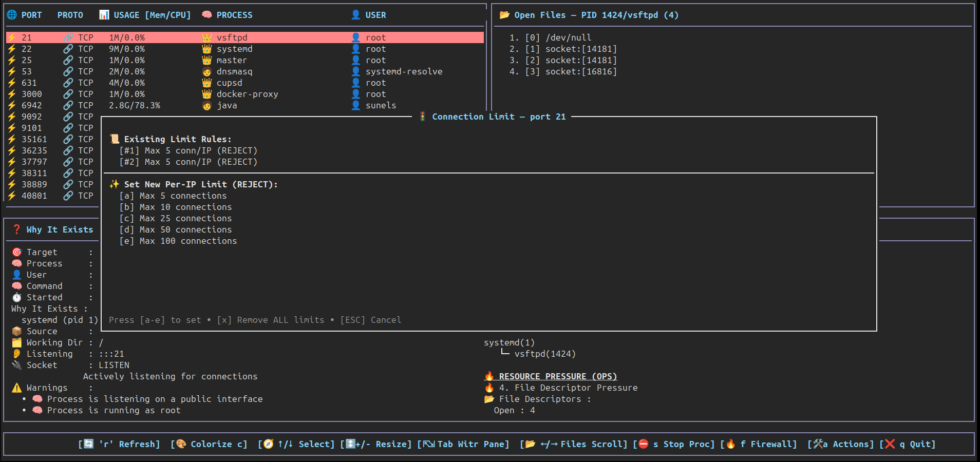
Task: Select option [a] Max 5 connections
Action: 173,196
